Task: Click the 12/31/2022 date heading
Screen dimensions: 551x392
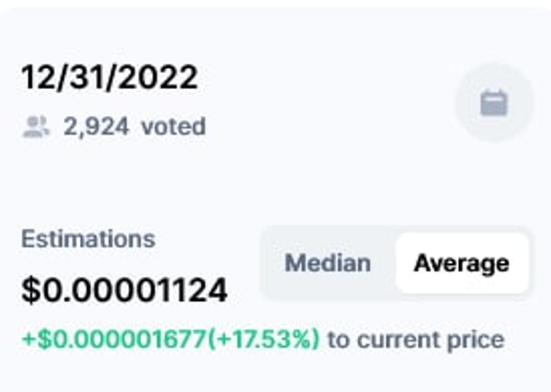Action: tap(109, 78)
